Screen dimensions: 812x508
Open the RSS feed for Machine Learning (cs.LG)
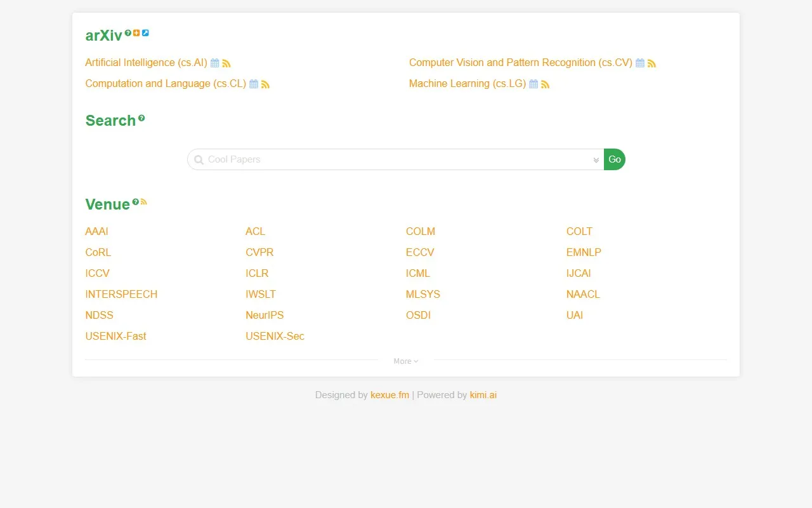(545, 84)
